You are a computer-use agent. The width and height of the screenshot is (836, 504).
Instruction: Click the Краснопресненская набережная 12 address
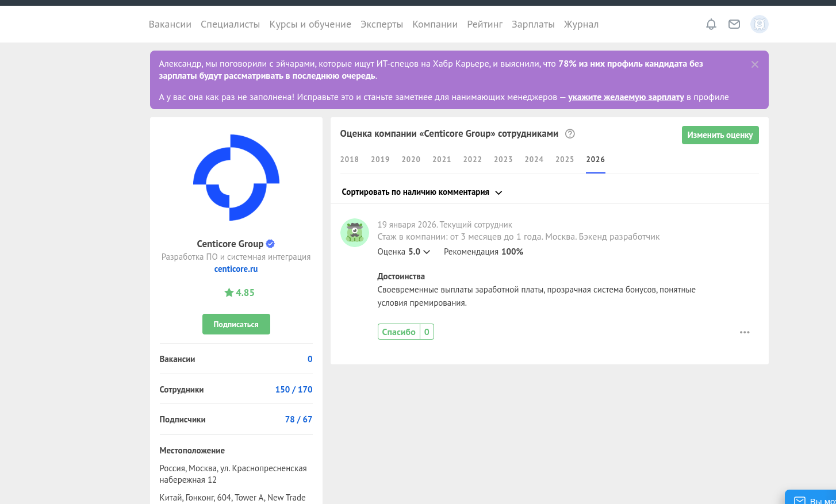click(x=233, y=474)
